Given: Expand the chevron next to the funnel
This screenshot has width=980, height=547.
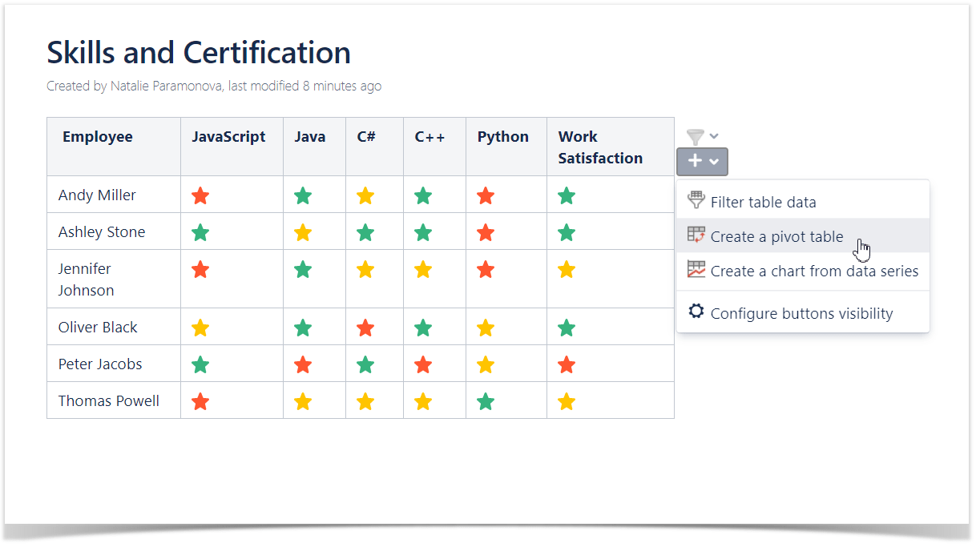Looking at the screenshot, I should tap(715, 137).
